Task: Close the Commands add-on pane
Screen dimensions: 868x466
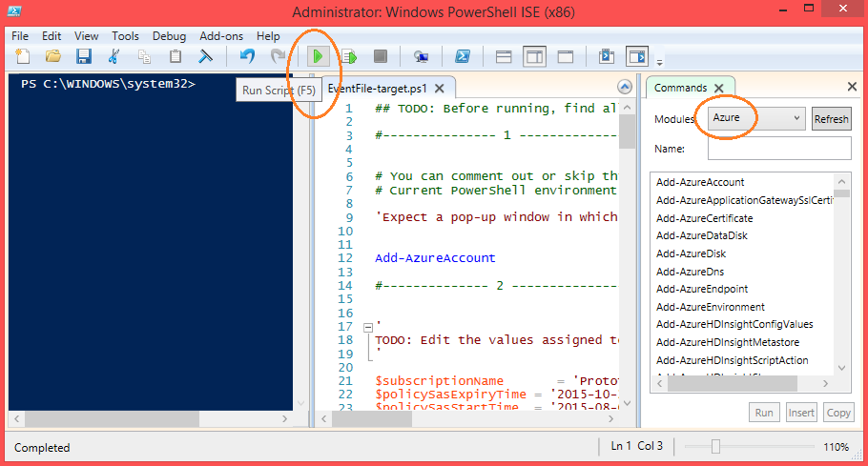Action: (852, 86)
